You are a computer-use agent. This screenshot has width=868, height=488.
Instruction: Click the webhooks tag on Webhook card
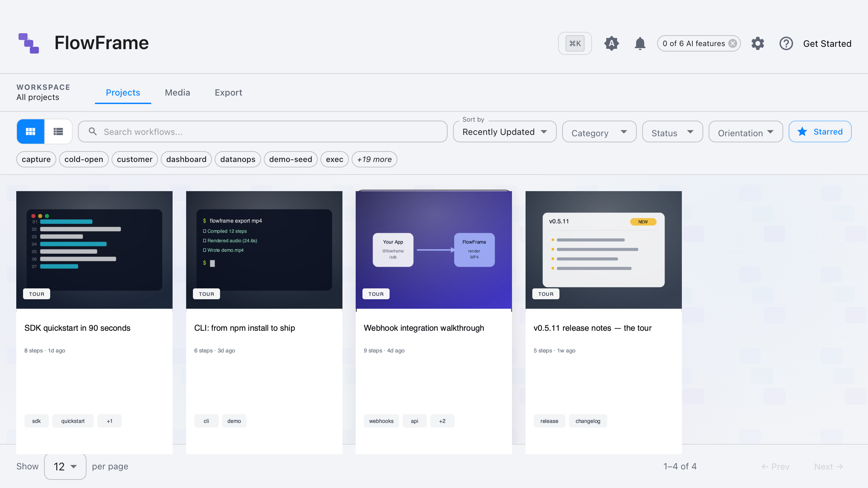(381, 421)
